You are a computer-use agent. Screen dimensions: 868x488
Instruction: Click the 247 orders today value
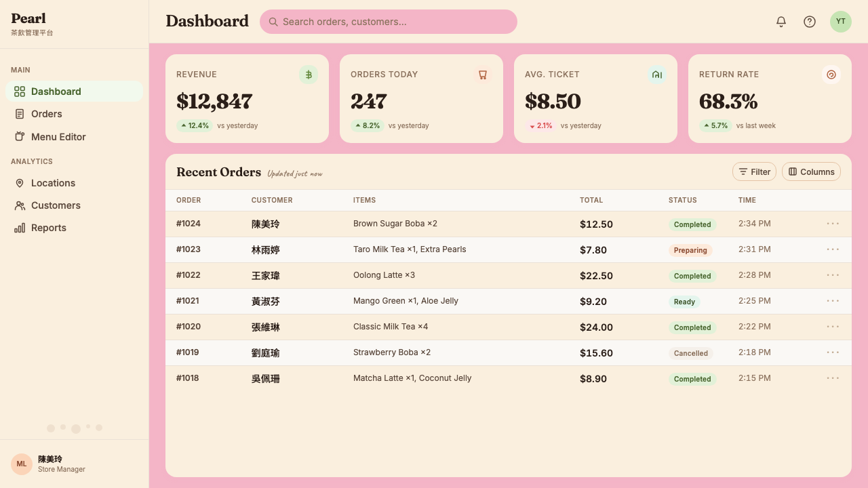pos(368,102)
